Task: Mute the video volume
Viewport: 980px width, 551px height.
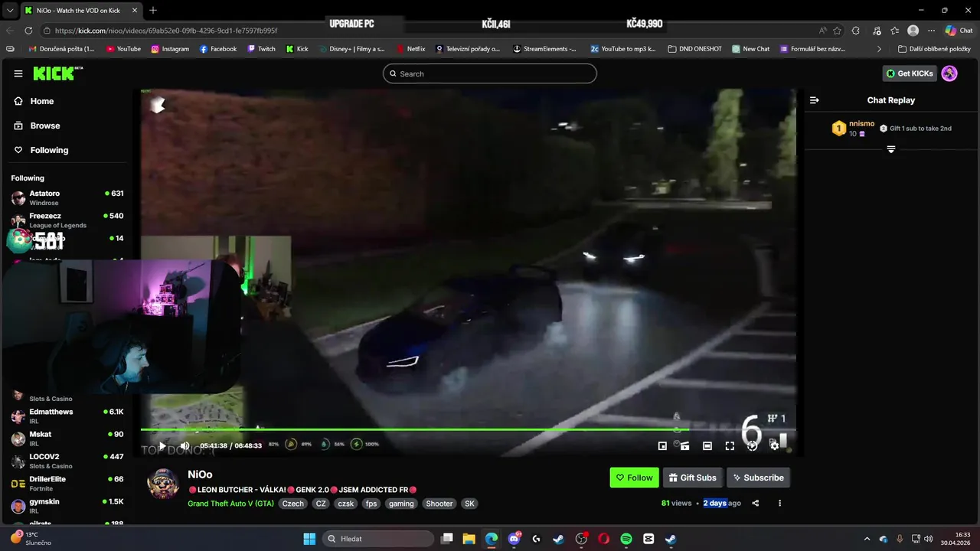Action: 185,445
